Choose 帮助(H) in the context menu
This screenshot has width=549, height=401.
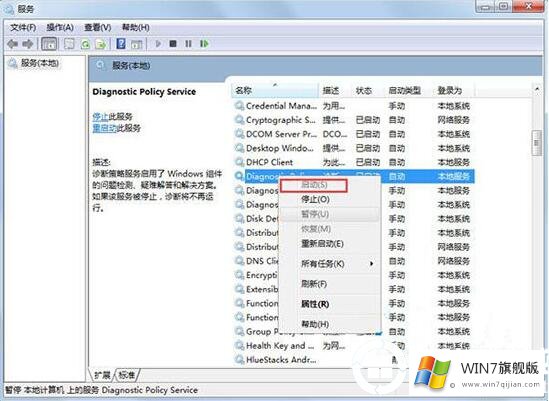point(315,324)
